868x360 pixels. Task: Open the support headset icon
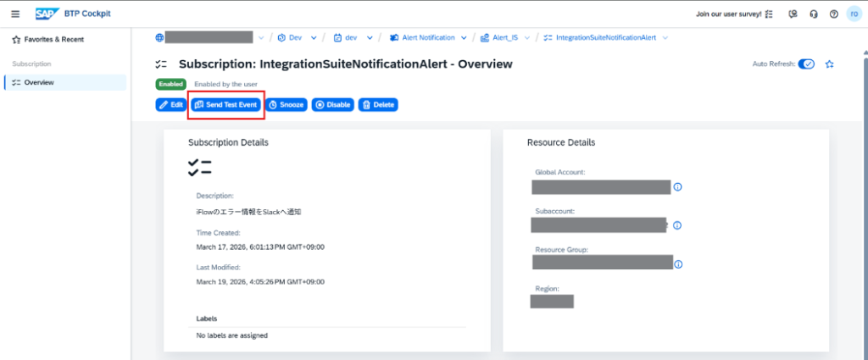[x=813, y=14]
